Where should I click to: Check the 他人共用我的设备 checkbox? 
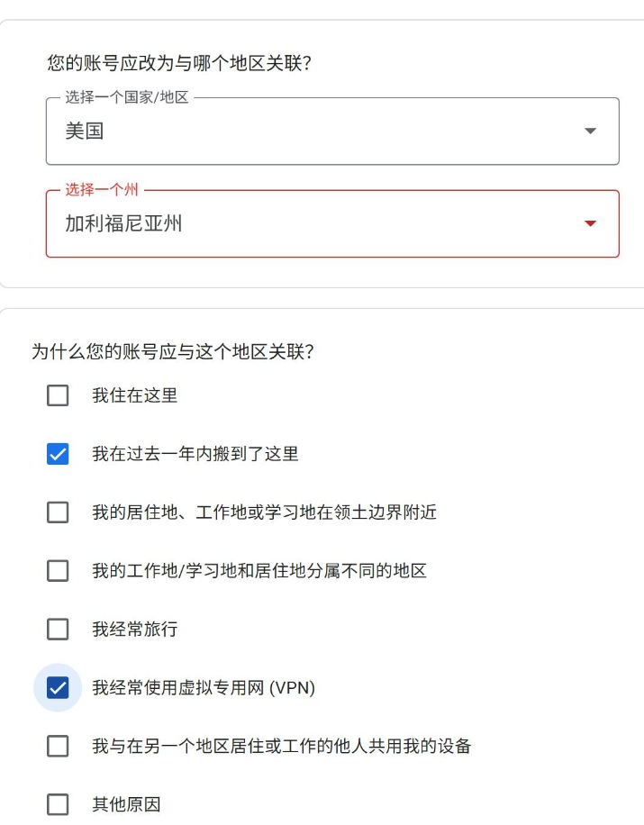click(58, 747)
